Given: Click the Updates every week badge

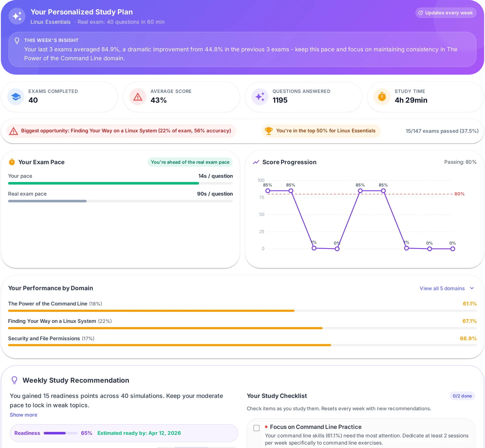Looking at the screenshot, I should [x=446, y=13].
